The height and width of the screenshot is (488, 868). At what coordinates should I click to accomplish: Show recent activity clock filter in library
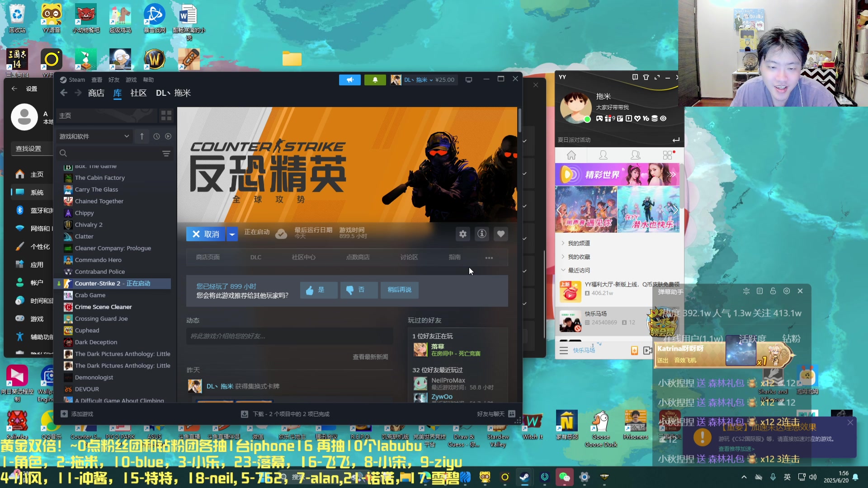[x=156, y=136]
